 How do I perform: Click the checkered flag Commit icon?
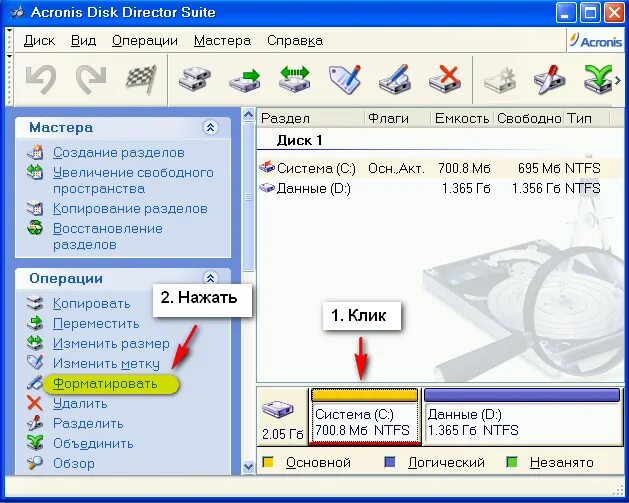point(141,78)
